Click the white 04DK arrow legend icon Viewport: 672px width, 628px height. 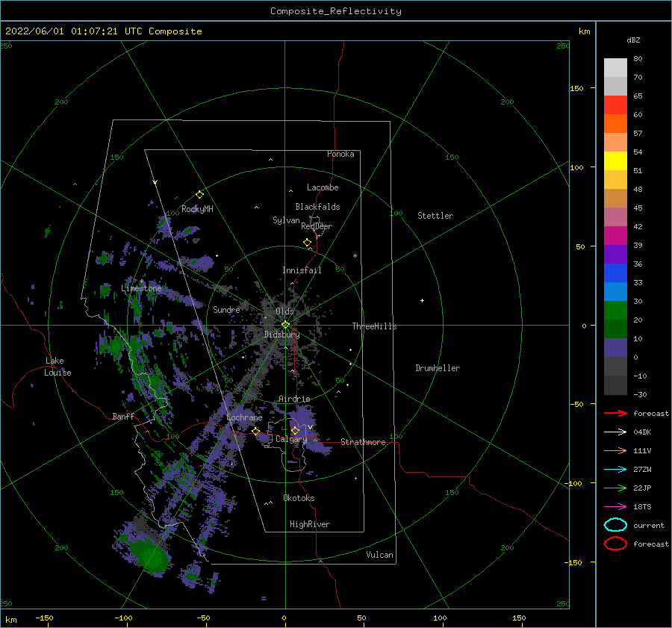tap(615, 432)
